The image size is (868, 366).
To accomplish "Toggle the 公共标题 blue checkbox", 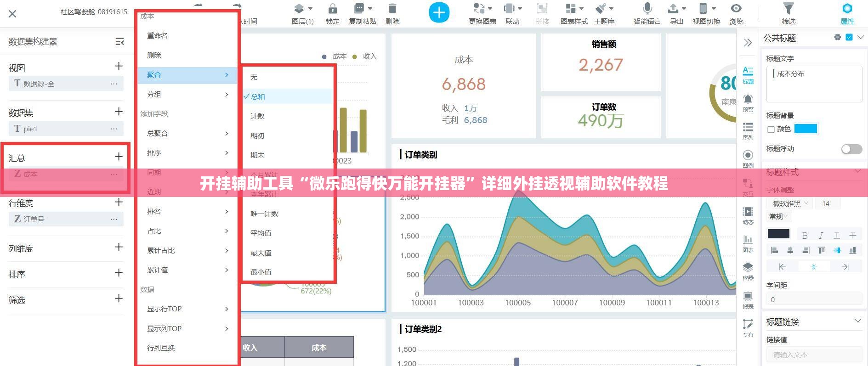I will coord(849,37).
